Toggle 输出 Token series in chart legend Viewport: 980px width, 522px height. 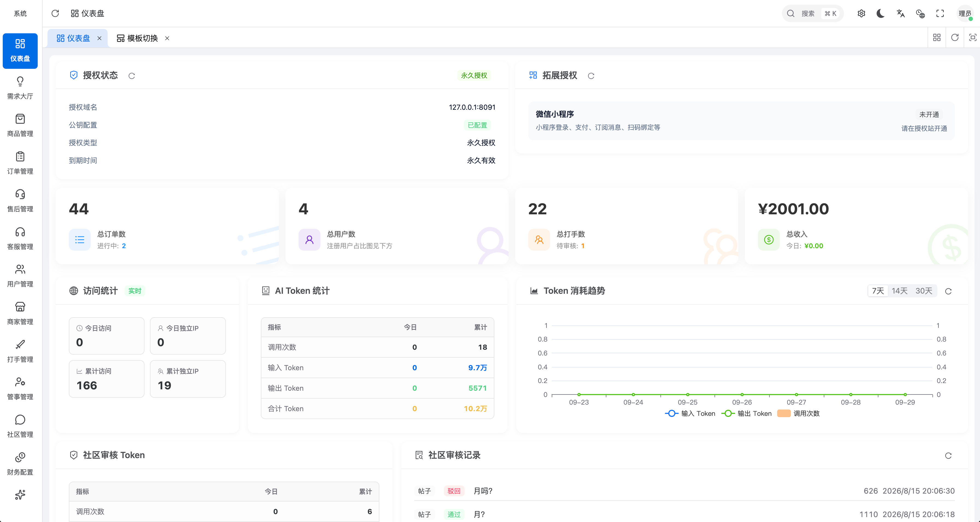click(746, 413)
